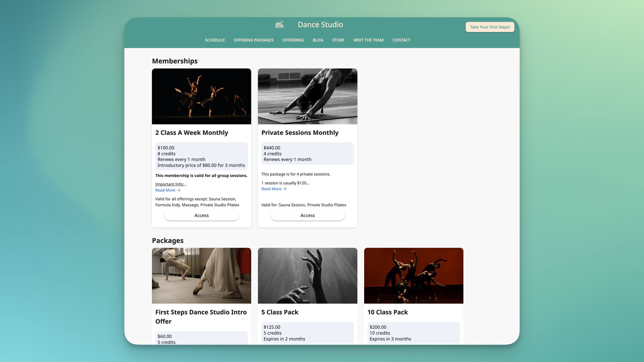The height and width of the screenshot is (362, 644).
Task: Click Introductory price of $80.00 for 3 months
Action: pyautogui.click(x=201, y=165)
